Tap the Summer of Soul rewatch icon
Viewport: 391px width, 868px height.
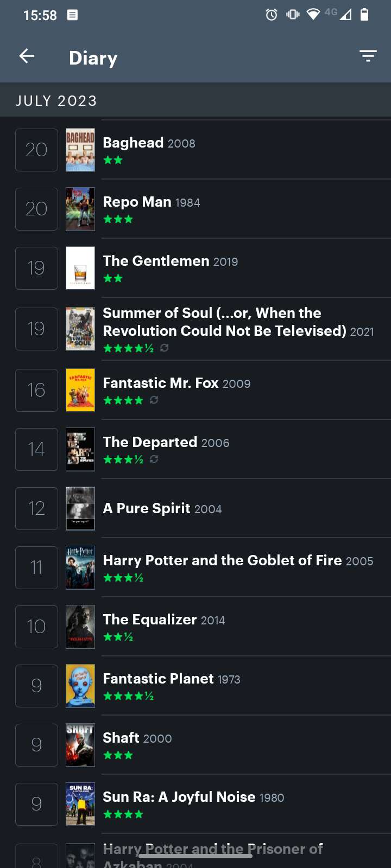tap(165, 348)
